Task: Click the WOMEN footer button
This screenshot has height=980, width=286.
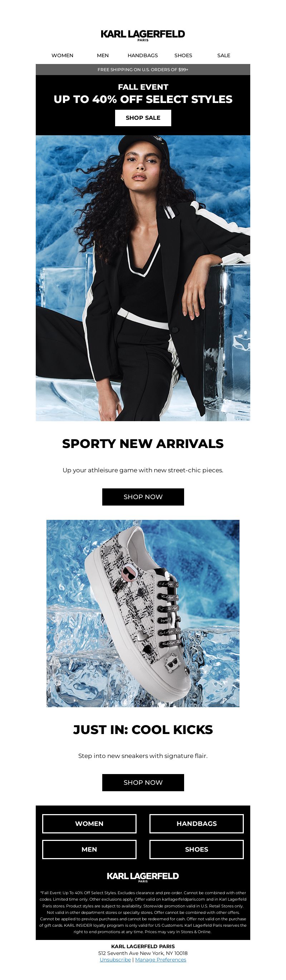Action: point(89,824)
